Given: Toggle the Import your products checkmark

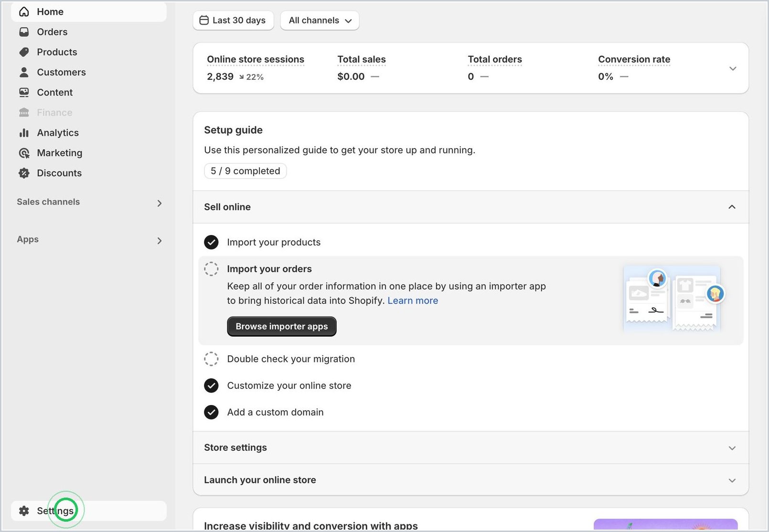Looking at the screenshot, I should (211, 242).
